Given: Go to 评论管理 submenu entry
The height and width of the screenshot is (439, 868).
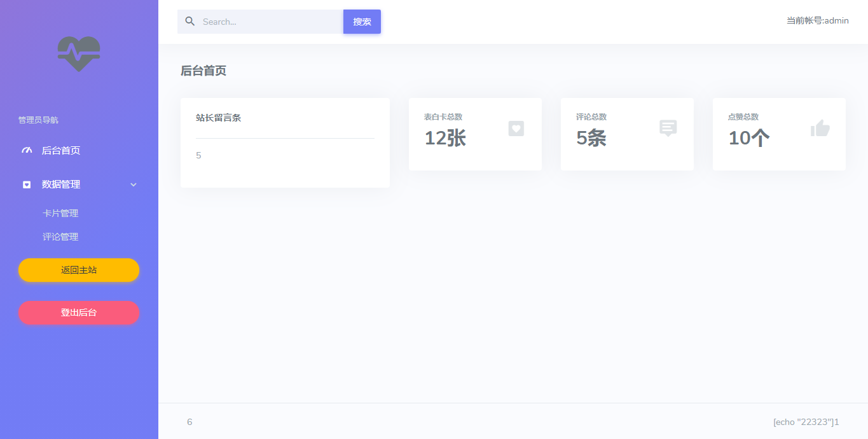Looking at the screenshot, I should point(60,237).
